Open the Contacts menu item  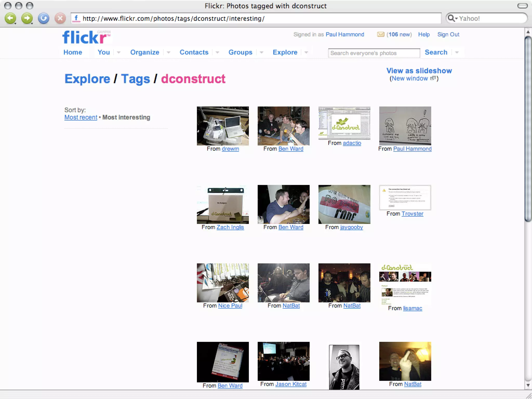pyautogui.click(x=194, y=52)
